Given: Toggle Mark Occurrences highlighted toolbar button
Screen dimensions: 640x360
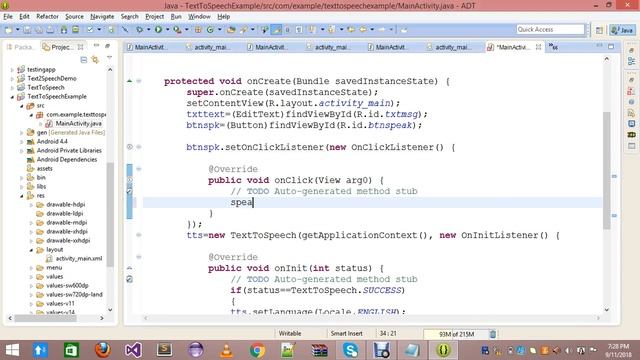Looking at the screenshot, I should (276, 30).
